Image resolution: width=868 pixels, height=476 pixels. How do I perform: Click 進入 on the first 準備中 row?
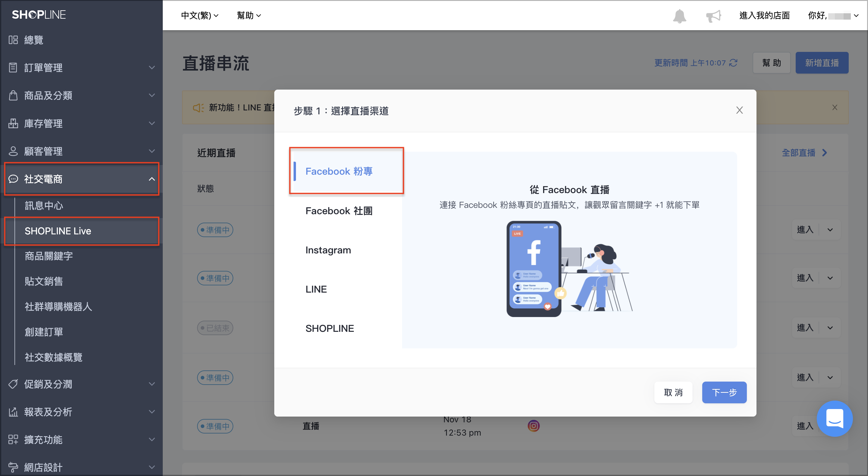pyautogui.click(x=805, y=230)
